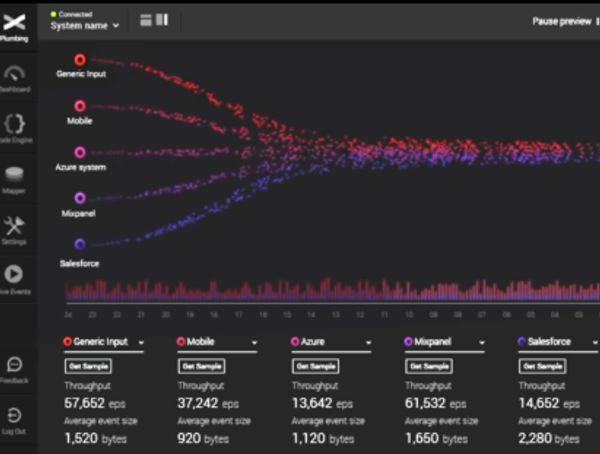The image size is (600, 454).
Task: Open the Mixpanel source dropdown
Action: pyautogui.click(x=481, y=342)
